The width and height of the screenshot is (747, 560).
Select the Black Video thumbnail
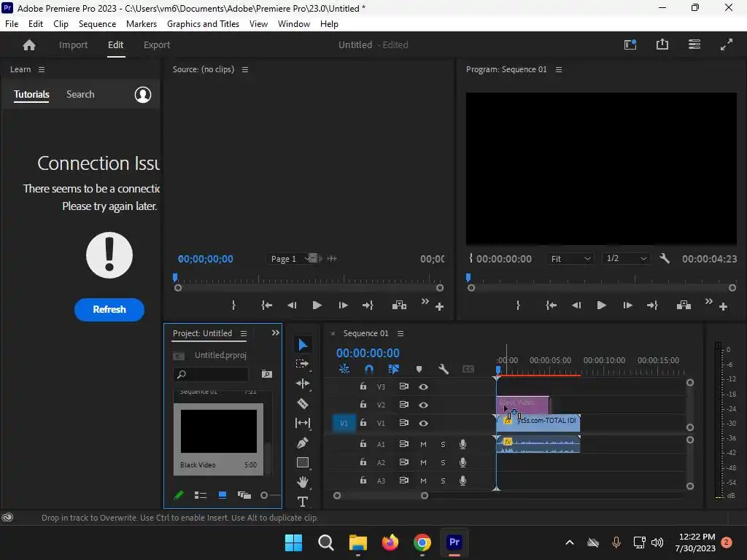pos(219,431)
